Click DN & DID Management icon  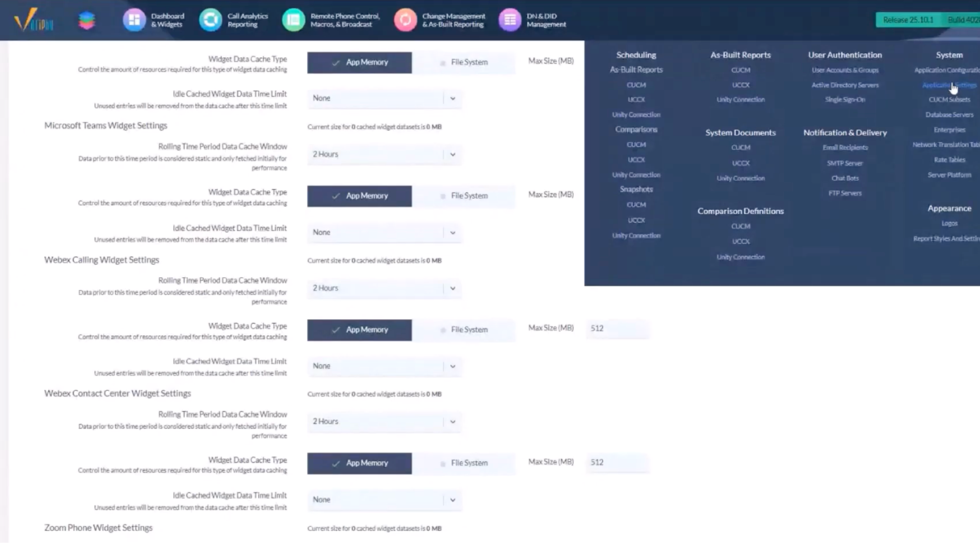509,20
